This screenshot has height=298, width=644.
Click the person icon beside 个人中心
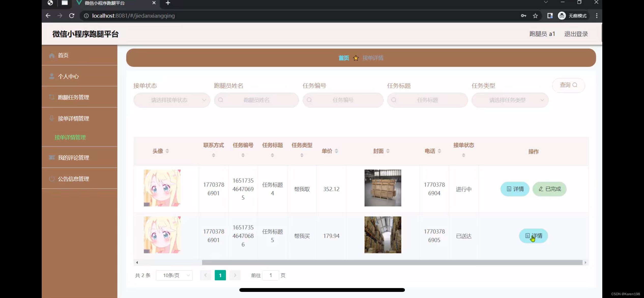(x=52, y=76)
